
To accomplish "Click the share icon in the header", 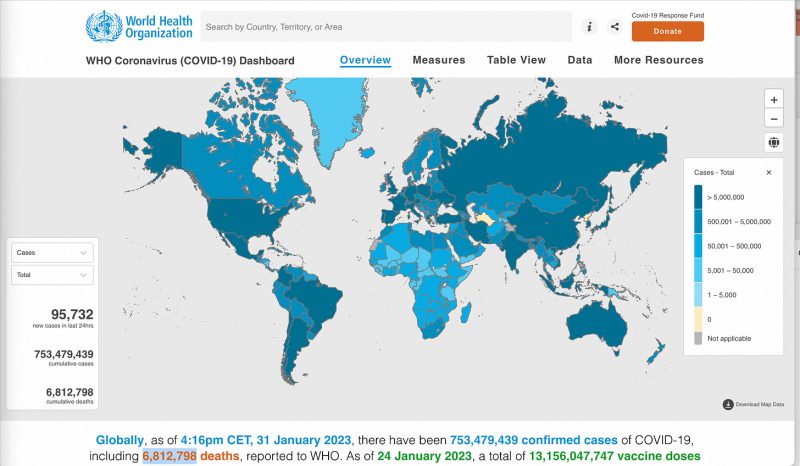I will pyautogui.click(x=614, y=27).
